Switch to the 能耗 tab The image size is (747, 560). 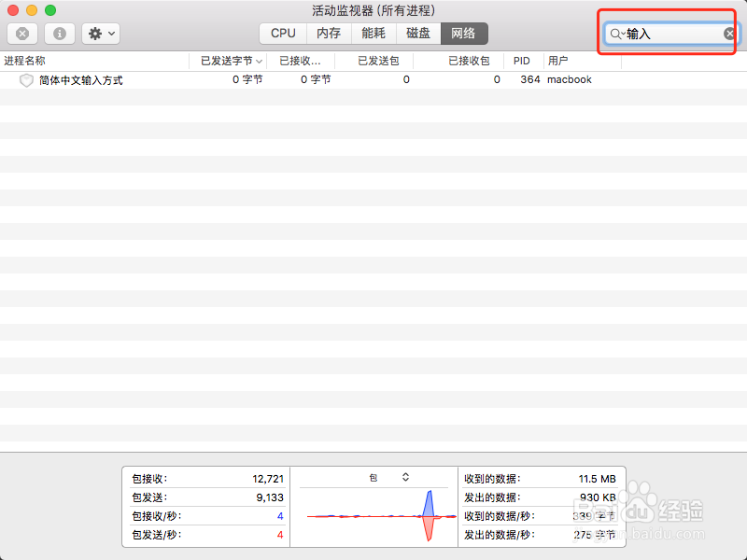click(373, 34)
